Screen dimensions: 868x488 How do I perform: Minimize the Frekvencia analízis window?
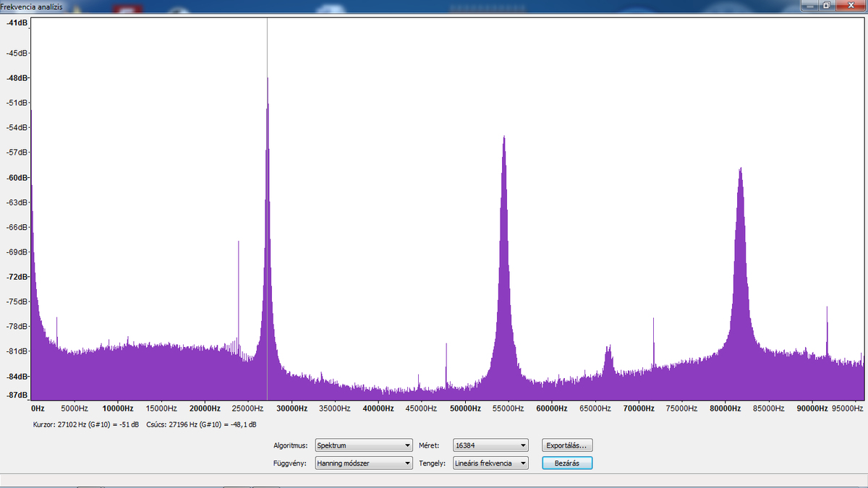809,5
